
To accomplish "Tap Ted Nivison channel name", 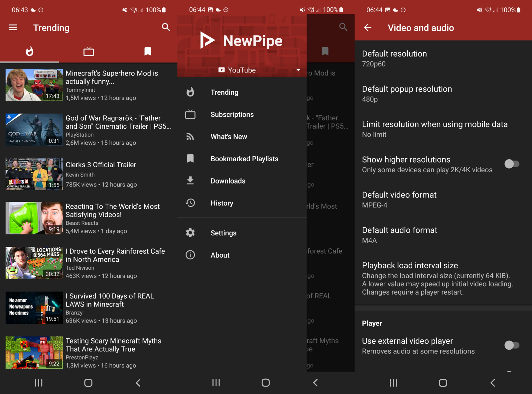I will [80, 268].
